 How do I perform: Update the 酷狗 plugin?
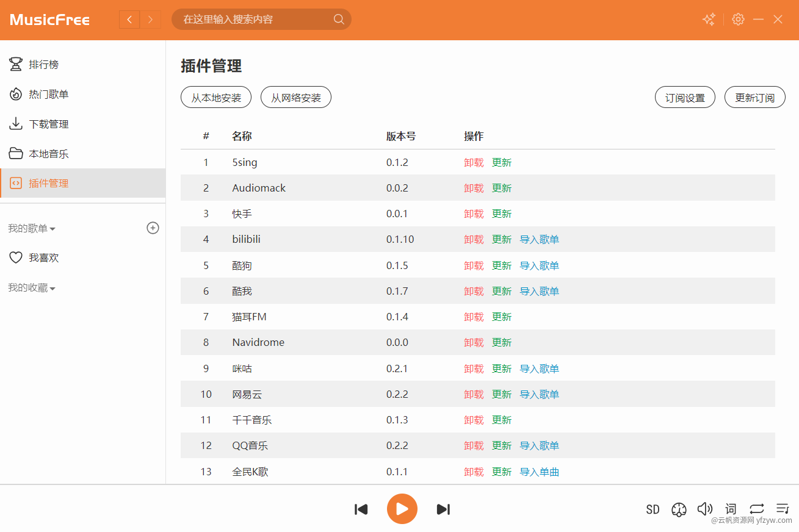pyautogui.click(x=502, y=265)
